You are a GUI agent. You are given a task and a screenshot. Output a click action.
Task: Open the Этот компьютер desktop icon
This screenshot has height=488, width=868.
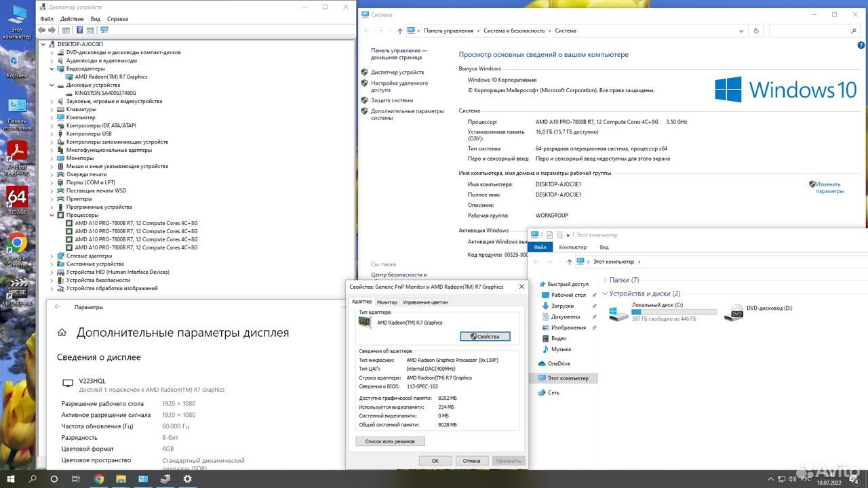tap(17, 22)
